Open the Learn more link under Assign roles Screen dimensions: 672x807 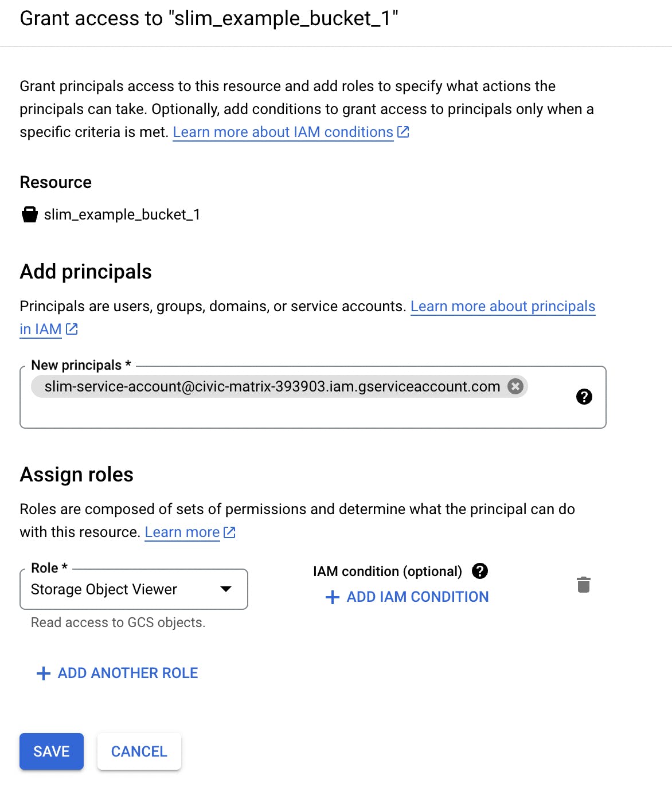tap(182, 532)
